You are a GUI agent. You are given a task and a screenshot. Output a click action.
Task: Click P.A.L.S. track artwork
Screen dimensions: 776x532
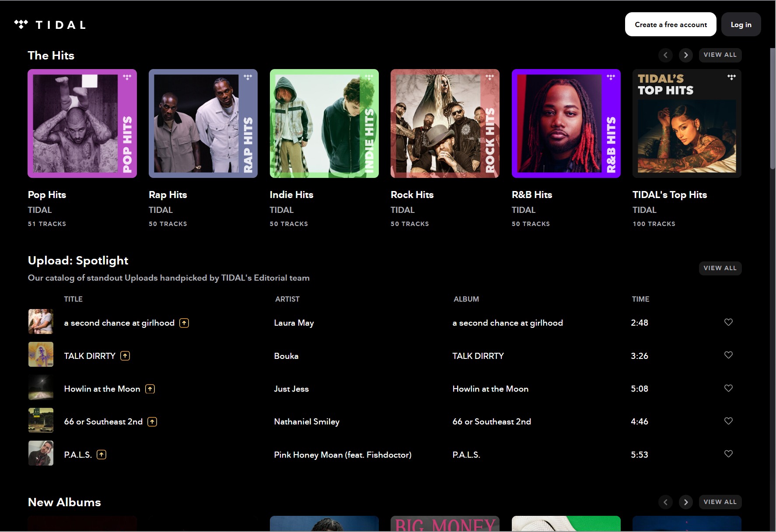coord(41,453)
